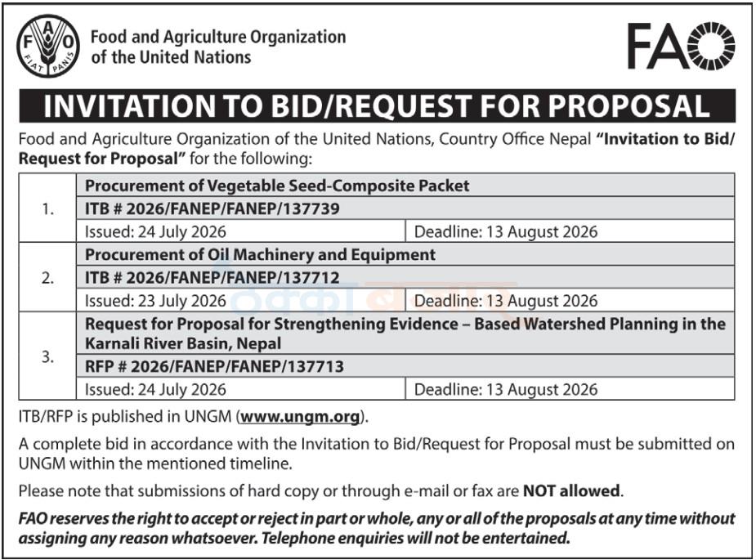756x560 pixels.
Task: Select Procurement of Vegetable Seed-Composite Packet row
Action: [405, 186]
